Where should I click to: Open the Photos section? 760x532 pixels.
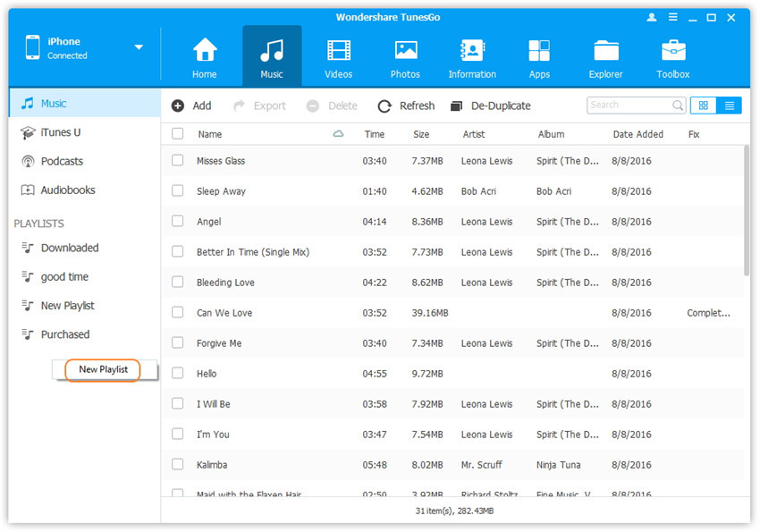[x=405, y=57]
